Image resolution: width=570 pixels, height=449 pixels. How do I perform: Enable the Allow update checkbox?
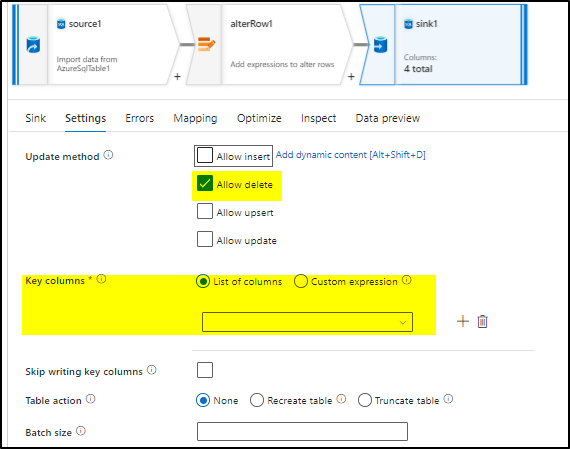205,239
